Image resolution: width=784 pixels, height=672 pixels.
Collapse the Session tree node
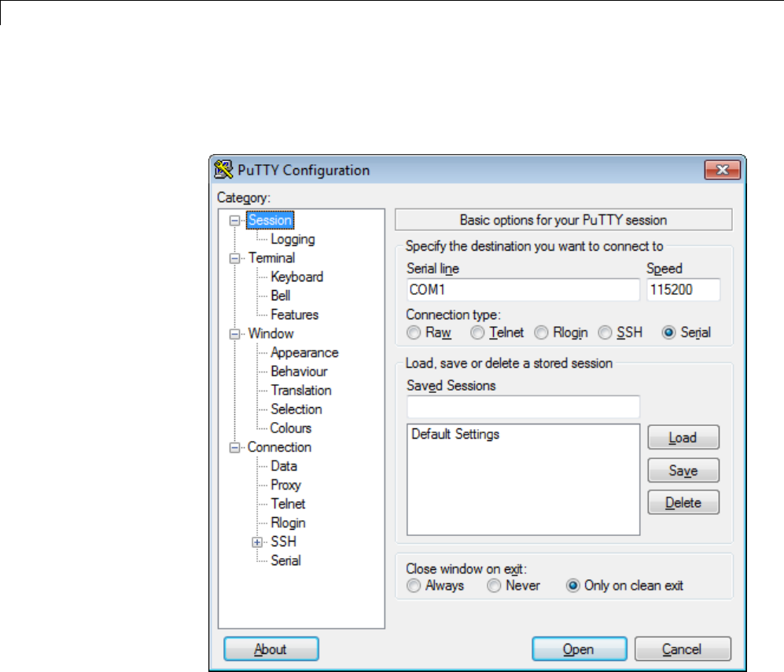(x=234, y=220)
